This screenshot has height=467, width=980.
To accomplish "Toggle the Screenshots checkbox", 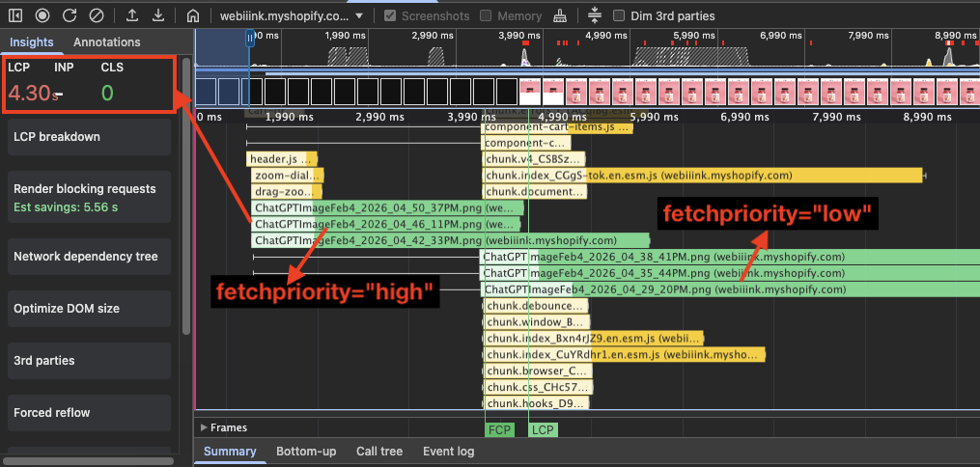I will 390,16.
